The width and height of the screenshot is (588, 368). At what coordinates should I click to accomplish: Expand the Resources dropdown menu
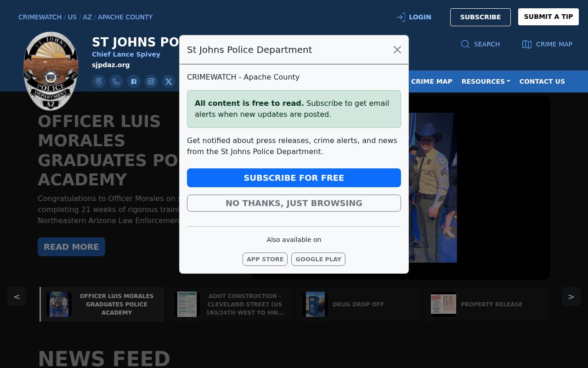486,81
